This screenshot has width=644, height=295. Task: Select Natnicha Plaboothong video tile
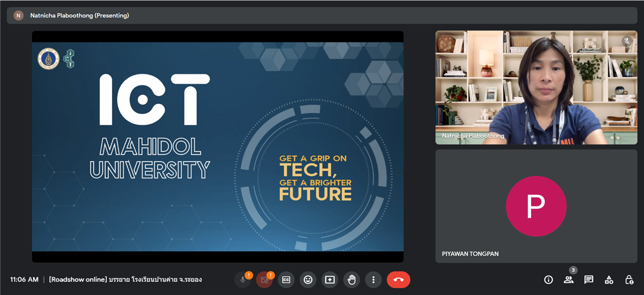(x=537, y=87)
